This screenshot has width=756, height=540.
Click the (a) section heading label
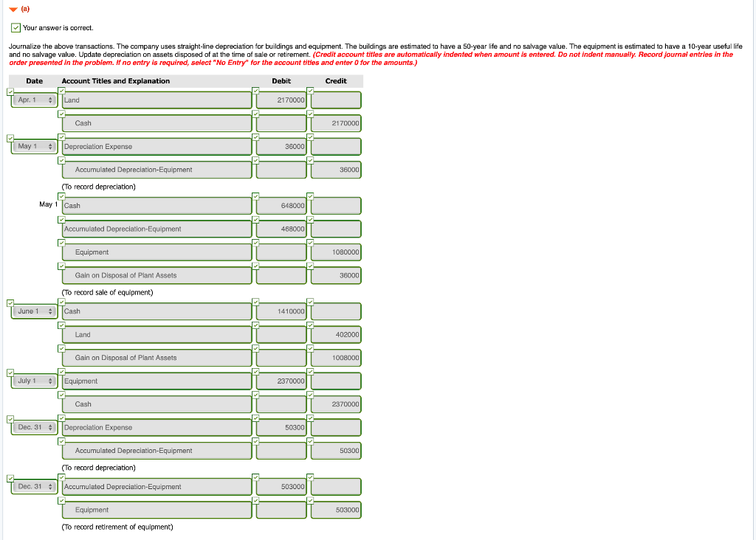click(24, 9)
